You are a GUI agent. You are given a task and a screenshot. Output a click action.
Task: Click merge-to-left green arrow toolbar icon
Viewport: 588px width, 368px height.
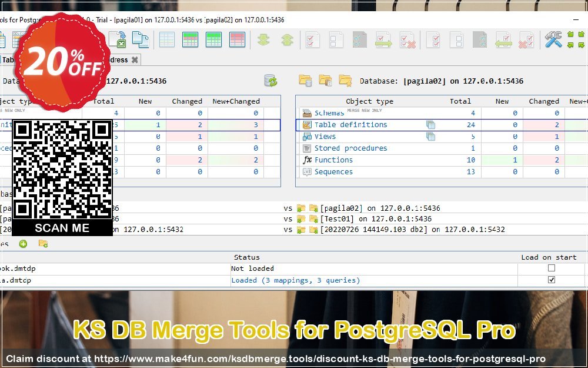(x=504, y=39)
